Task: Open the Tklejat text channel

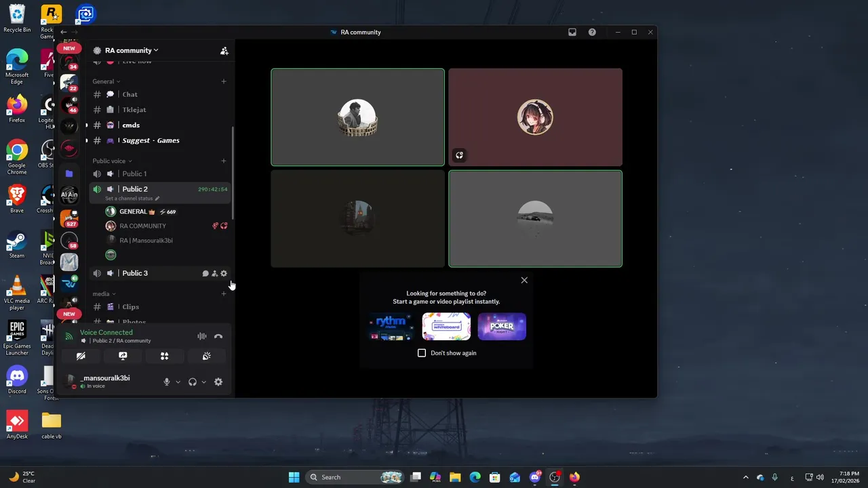Action: coord(160,110)
